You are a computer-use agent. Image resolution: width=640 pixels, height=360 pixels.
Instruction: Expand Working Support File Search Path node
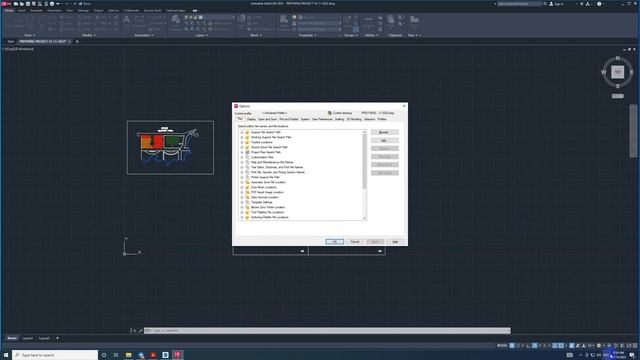click(x=242, y=137)
